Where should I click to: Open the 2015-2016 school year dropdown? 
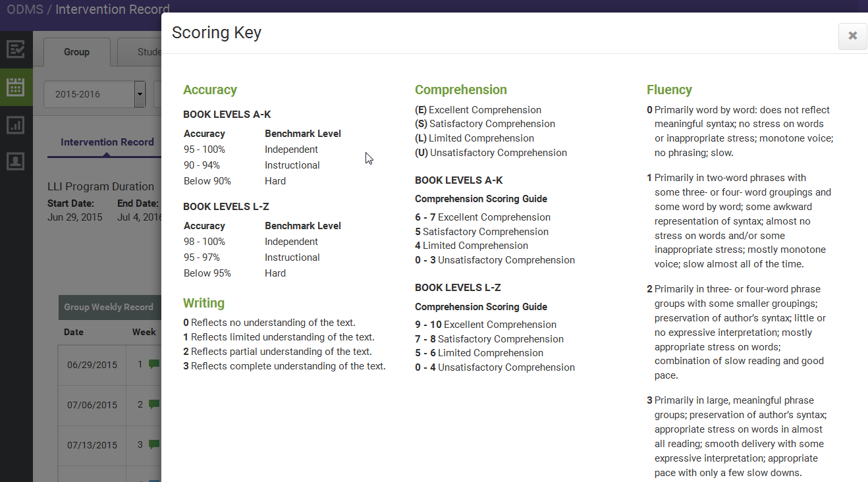[x=89, y=94]
